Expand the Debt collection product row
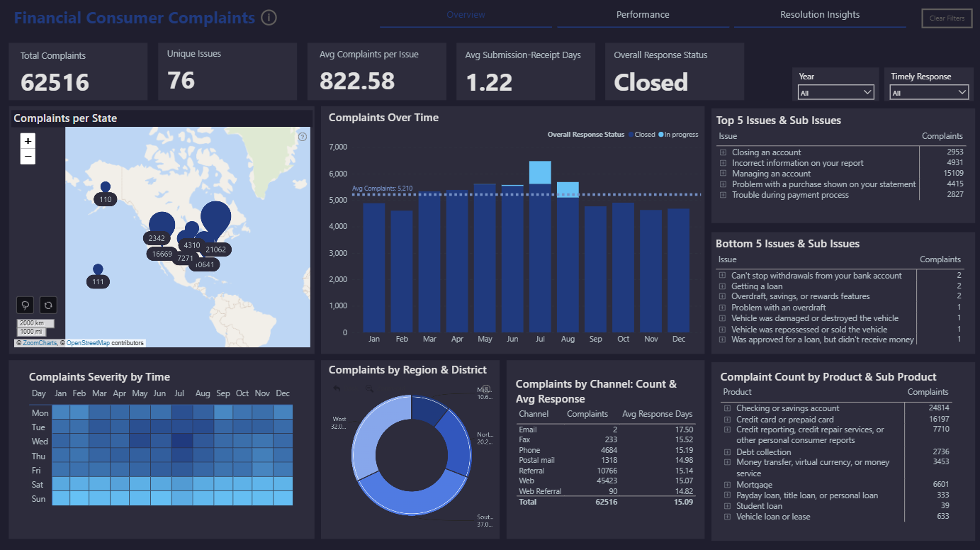The width and height of the screenshot is (980, 550). click(x=727, y=452)
